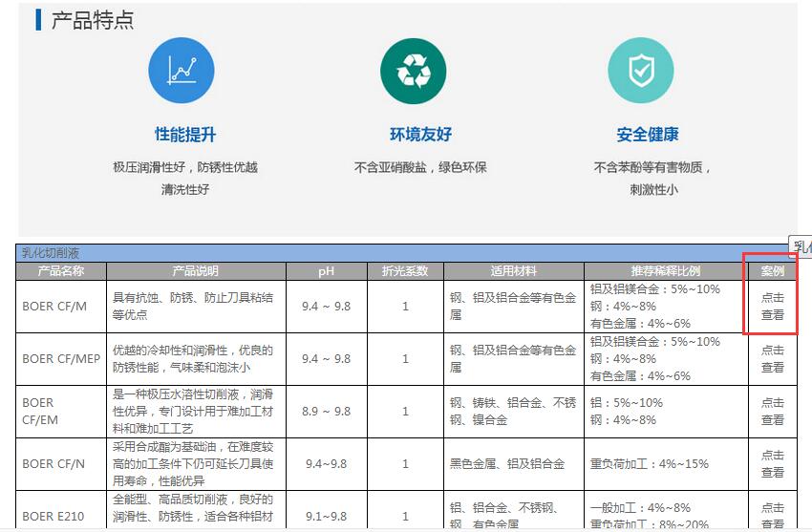Click the green recycling icon
812x532 pixels.
414,71
